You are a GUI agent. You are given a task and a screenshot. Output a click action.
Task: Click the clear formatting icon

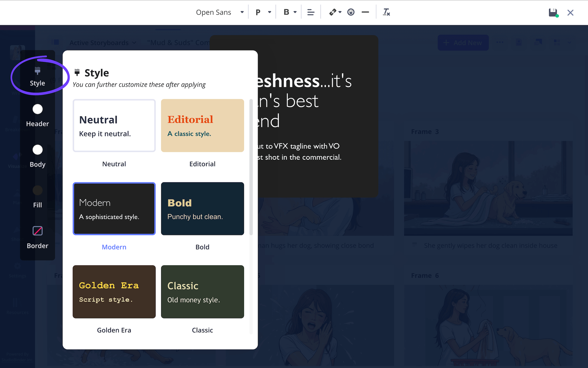point(386,12)
